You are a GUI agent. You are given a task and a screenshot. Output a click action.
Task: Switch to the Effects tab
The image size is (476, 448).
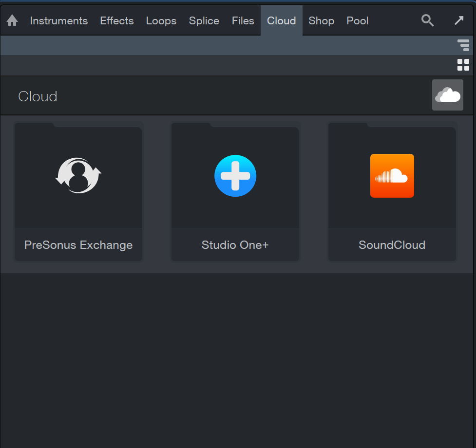click(x=117, y=20)
